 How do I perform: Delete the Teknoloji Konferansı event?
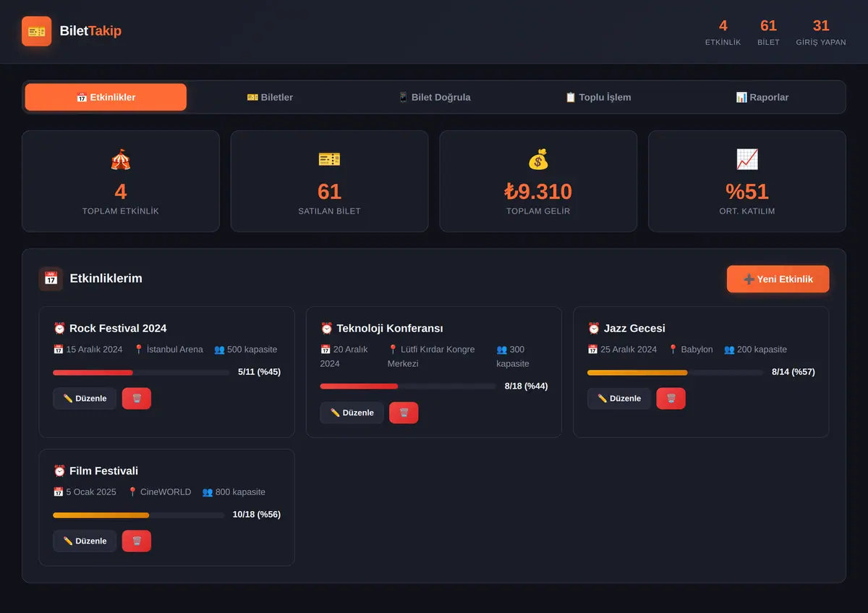click(404, 413)
